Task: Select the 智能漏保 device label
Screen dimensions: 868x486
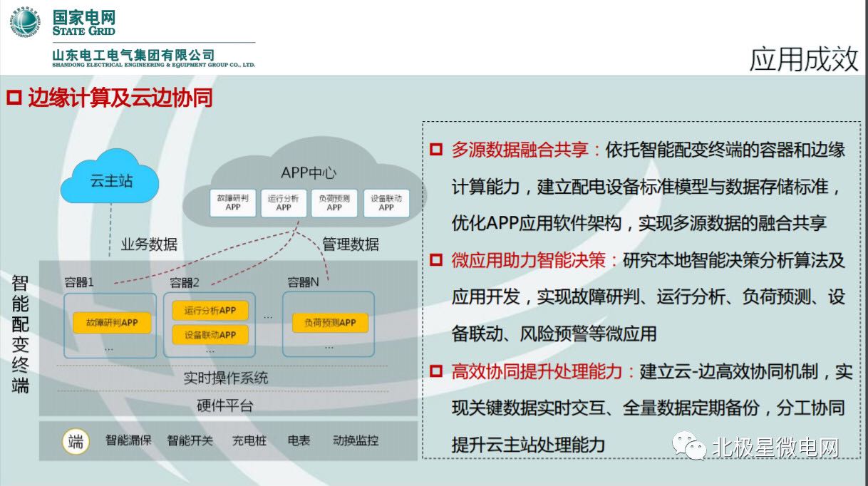Action: [x=129, y=441]
